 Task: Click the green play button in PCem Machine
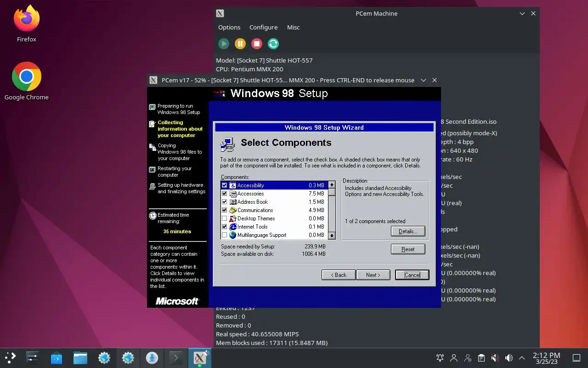point(224,44)
